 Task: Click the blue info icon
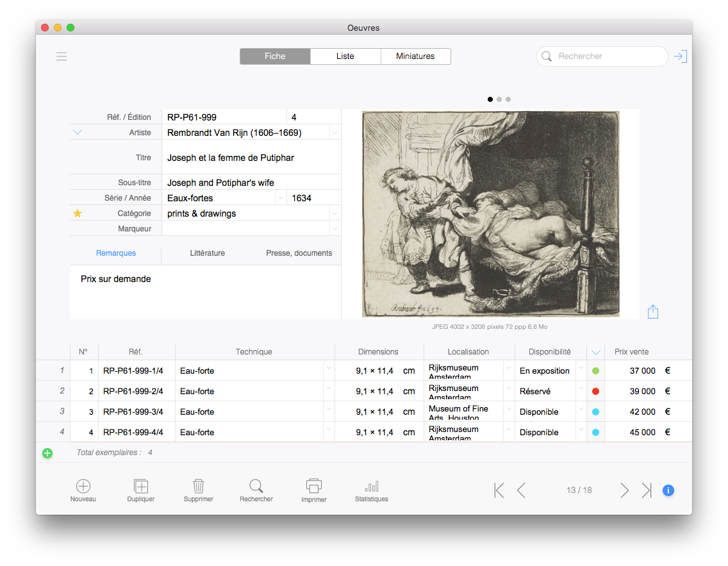[x=668, y=490]
